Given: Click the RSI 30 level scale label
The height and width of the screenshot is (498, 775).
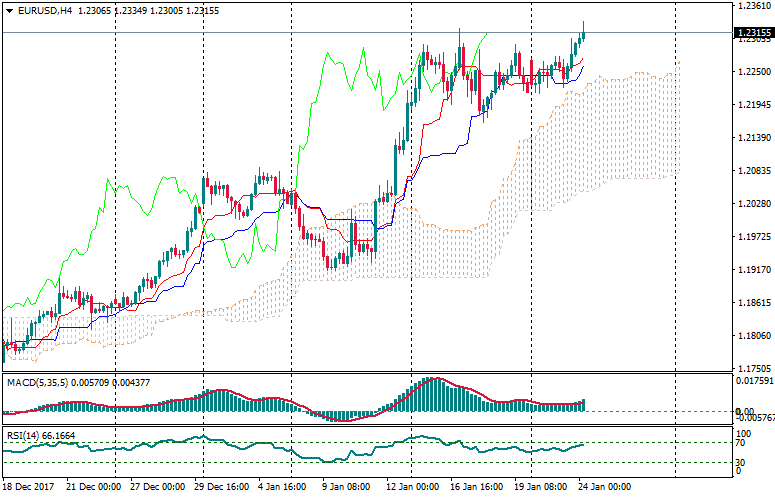Looking at the screenshot, I should pyautogui.click(x=742, y=462).
